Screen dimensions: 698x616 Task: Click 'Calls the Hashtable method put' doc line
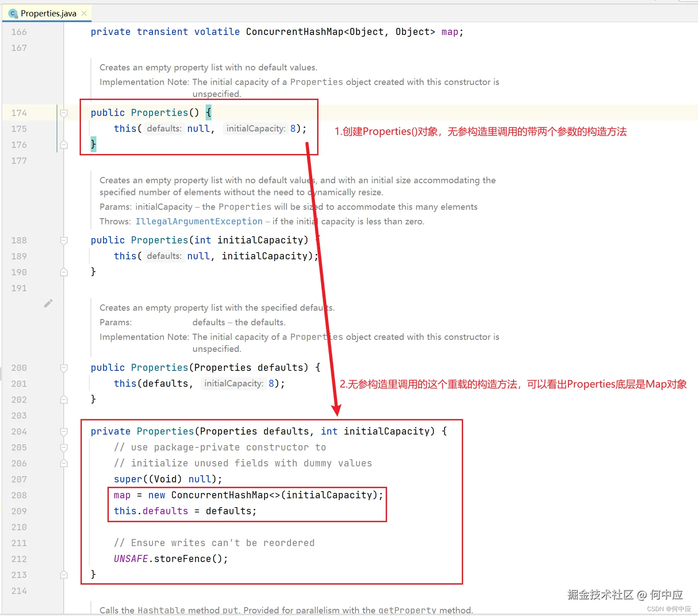pos(286,610)
